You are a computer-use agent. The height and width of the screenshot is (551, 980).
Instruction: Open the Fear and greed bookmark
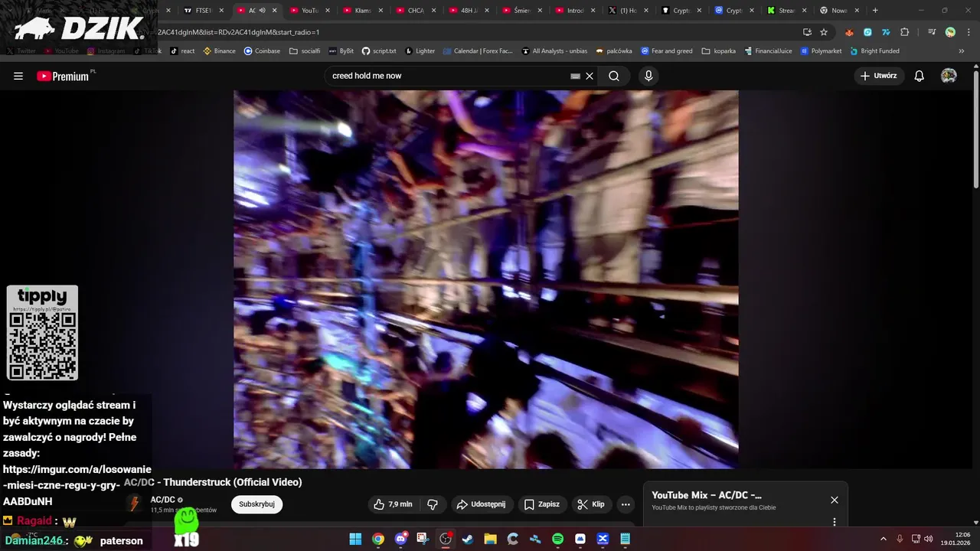click(x=667, y=51)
